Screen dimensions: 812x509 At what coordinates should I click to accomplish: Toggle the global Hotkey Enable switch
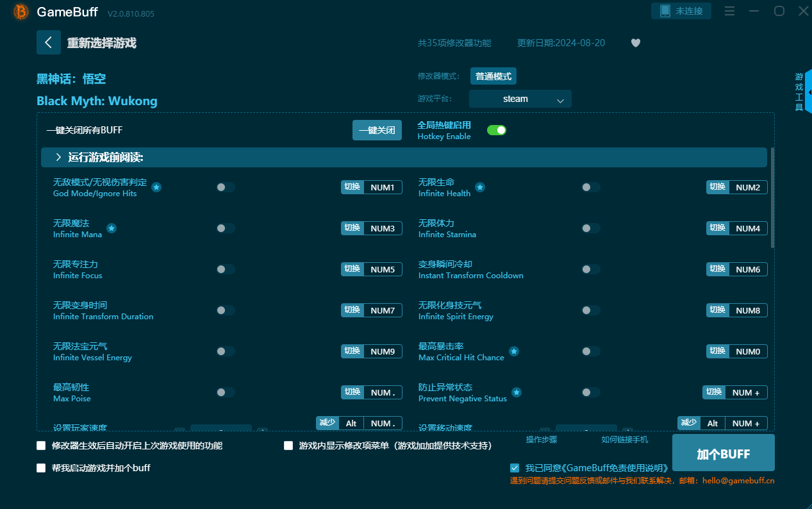(497, 130)
